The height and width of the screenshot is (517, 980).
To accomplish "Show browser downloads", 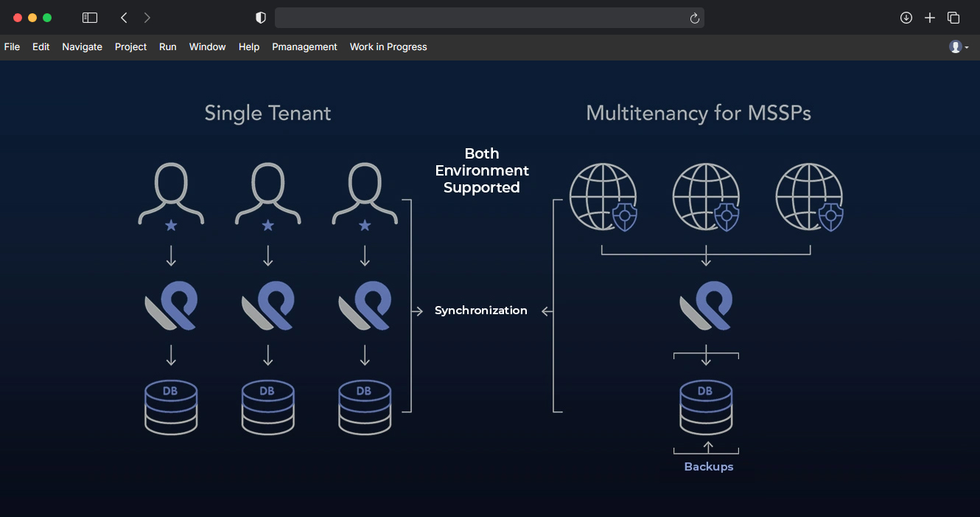I will 906,18.
